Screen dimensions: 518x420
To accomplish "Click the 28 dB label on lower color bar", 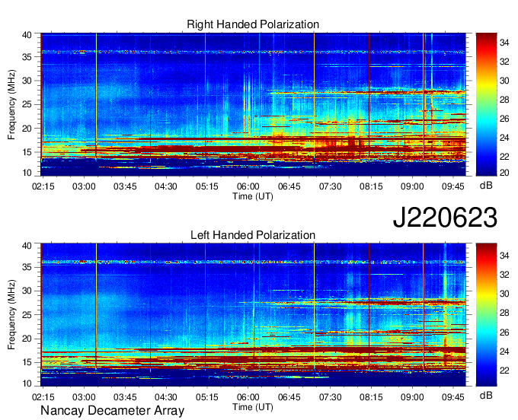I will [504, 313].
